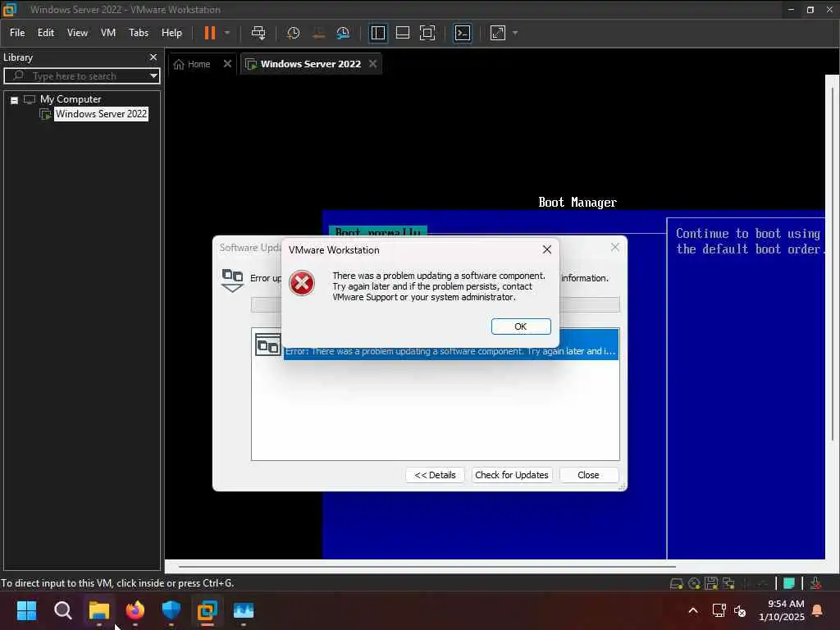840x630 pixels.
Task: Open Firefox from the taskbar
Action: 135,610
